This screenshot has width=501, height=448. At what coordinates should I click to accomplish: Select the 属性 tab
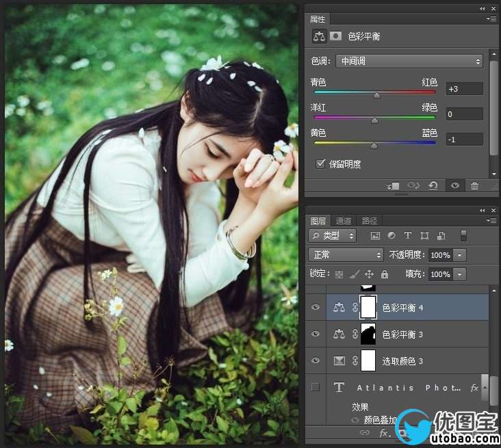(318, 19)
